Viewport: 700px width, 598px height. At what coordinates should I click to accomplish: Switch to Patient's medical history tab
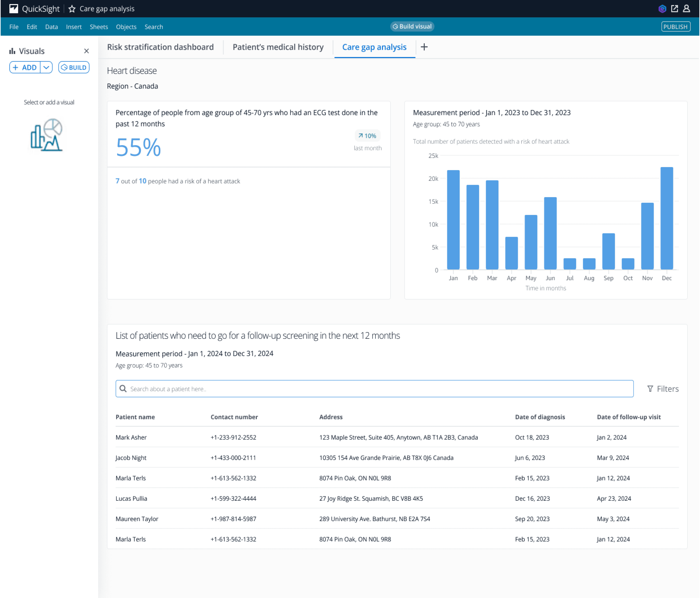(x=278, y=47)
